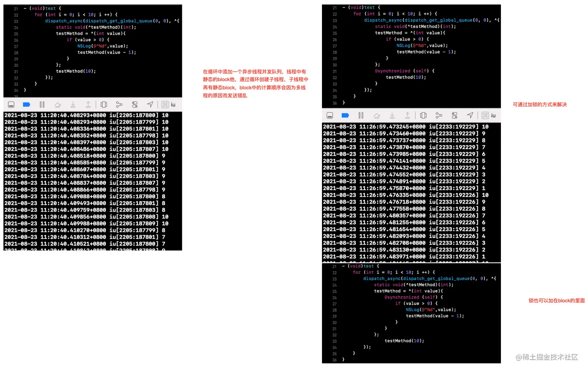Click log line timestamped 11:20:40.409856
The height and width of the screenshot is (371, 588).
tap(86, 217)
